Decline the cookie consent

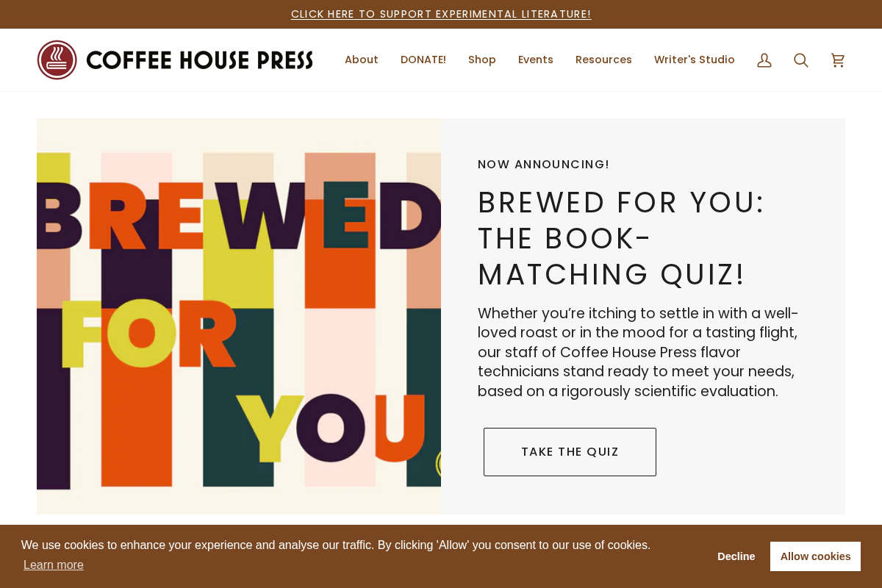point(736,556)
